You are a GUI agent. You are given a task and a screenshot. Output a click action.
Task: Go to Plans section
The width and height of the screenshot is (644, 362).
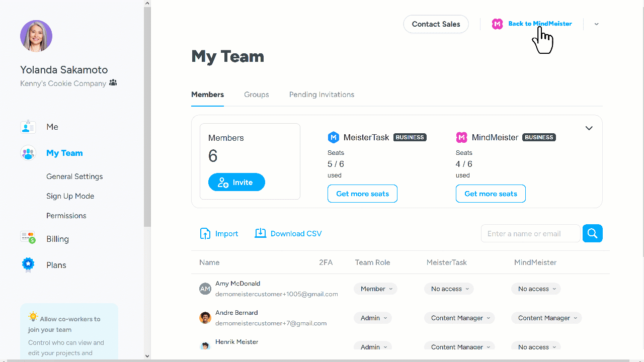point(56,265)
